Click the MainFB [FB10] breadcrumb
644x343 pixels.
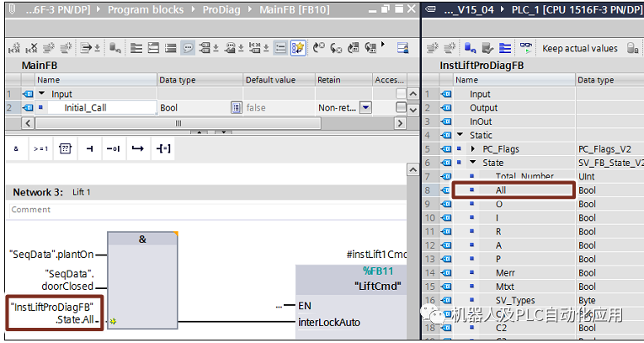[x=294, y=9]
